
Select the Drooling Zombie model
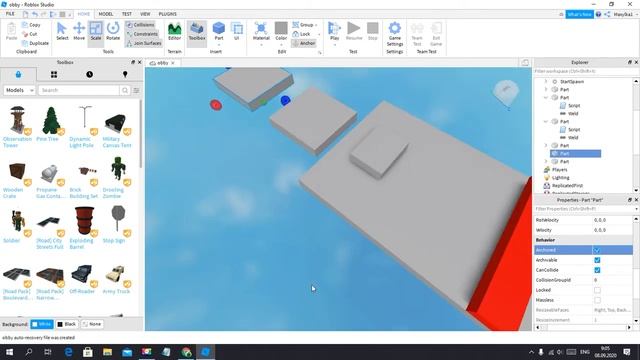pos(117,177)
